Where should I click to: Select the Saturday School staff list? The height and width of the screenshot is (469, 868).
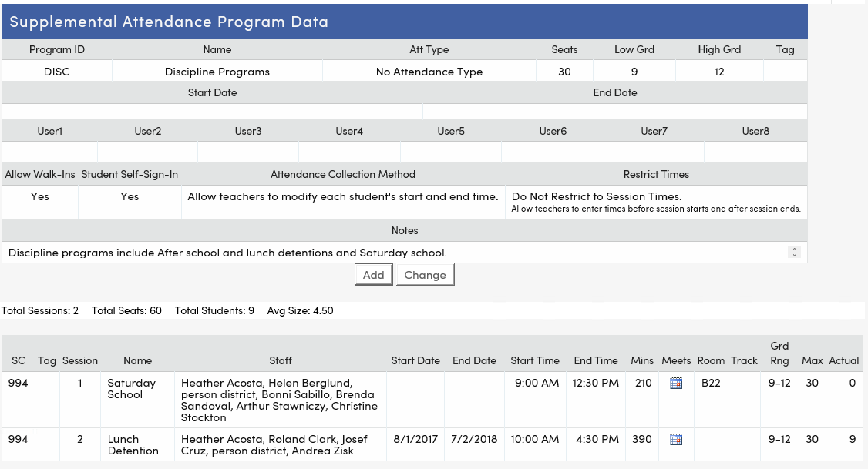click(x=280, y=400)
